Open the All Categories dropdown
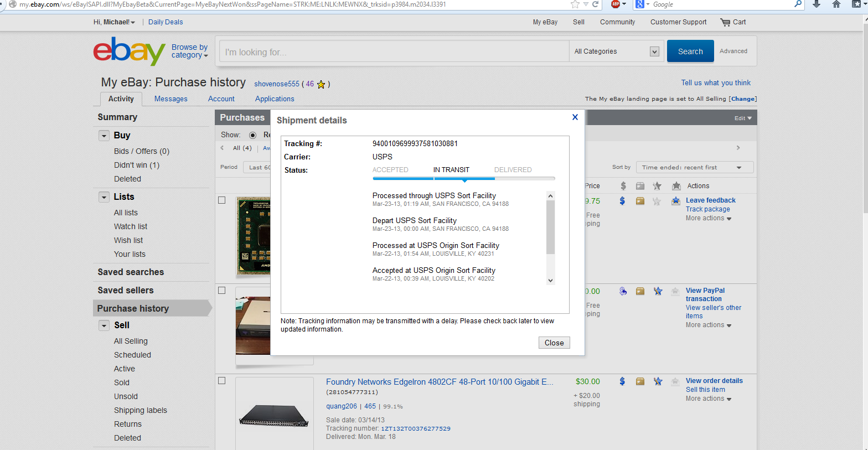The width and height of the screenshot is (868, 450). [617, 51]
